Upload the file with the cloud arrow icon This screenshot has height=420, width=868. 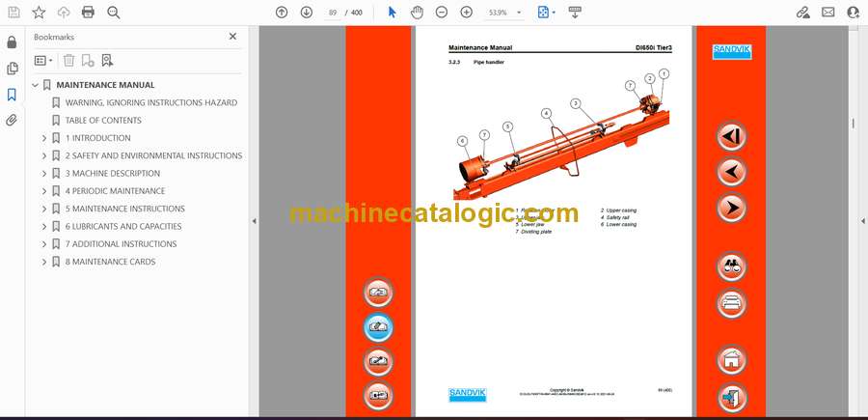[64, 13]
